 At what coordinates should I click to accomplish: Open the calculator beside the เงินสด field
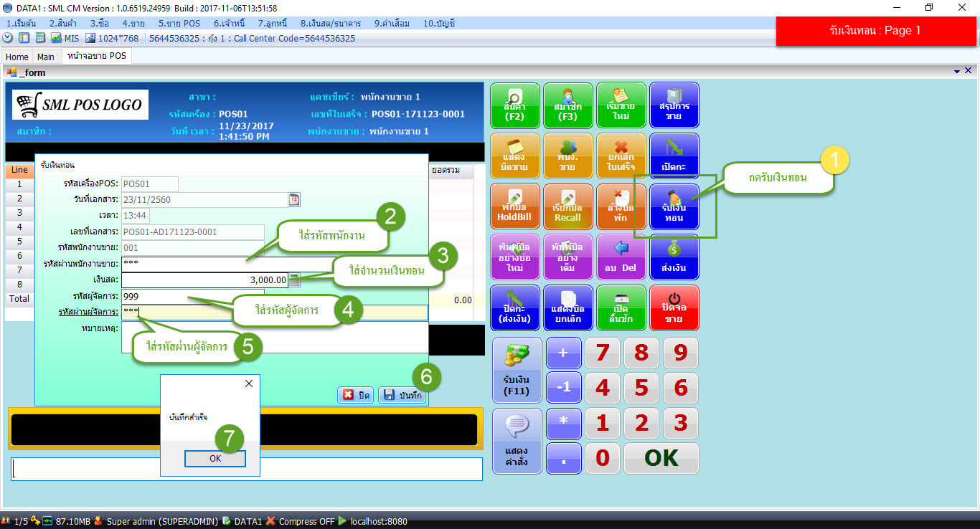(x=294, y=280)
